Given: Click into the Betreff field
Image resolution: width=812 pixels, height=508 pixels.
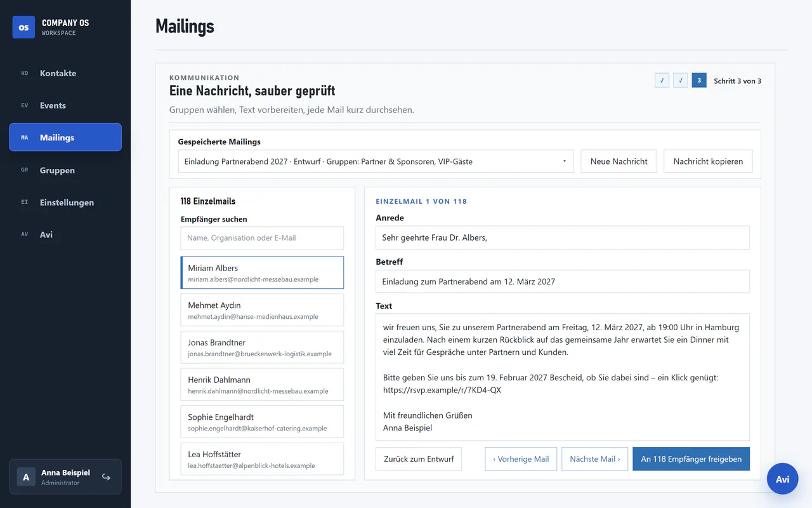Looking at the screenshot, I should tap(563, 281).
